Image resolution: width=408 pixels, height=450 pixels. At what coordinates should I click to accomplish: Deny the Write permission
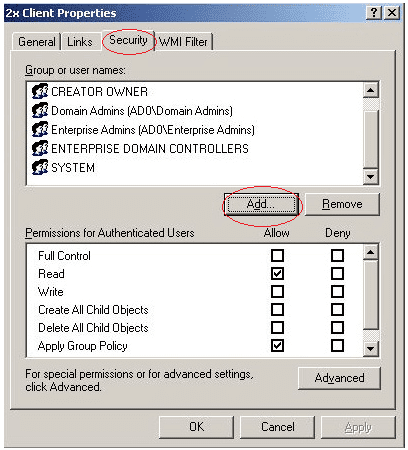pyautogui.click(x=337, y=292)
